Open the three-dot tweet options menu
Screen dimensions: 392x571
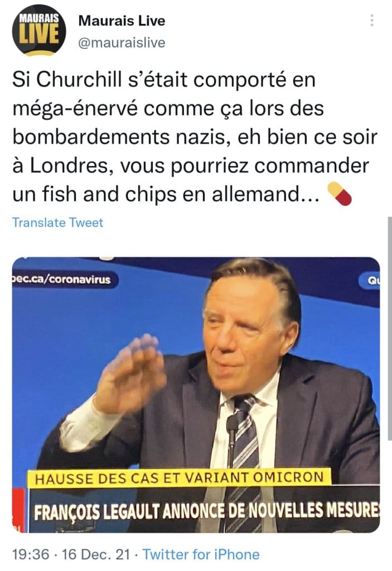(371, 21)
